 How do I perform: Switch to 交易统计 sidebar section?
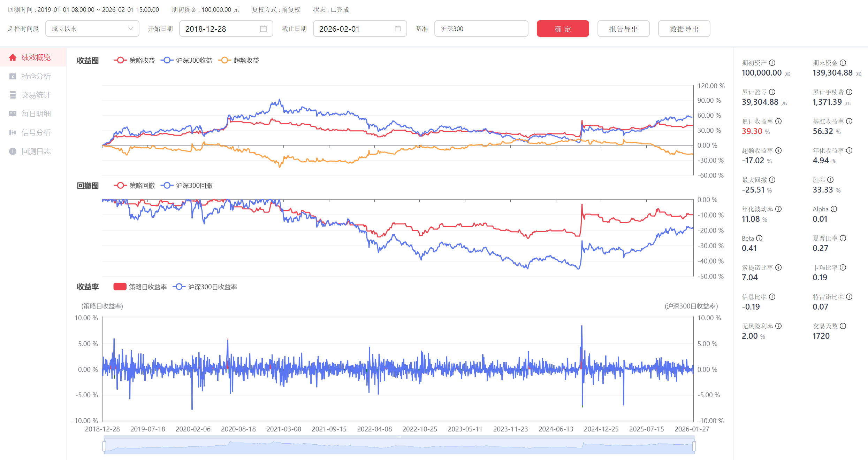pyautogui.click(x=36, y=95)
